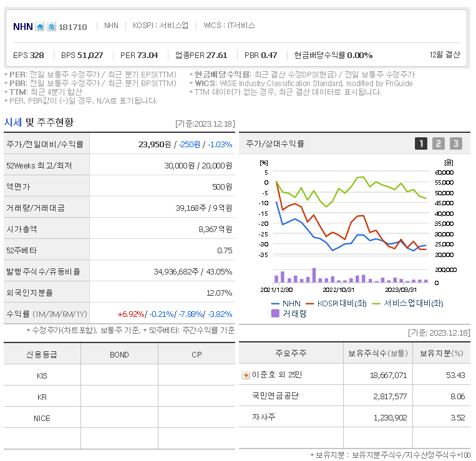
Task: Click the 보유지분(%) column header
Action: point(442,353)
